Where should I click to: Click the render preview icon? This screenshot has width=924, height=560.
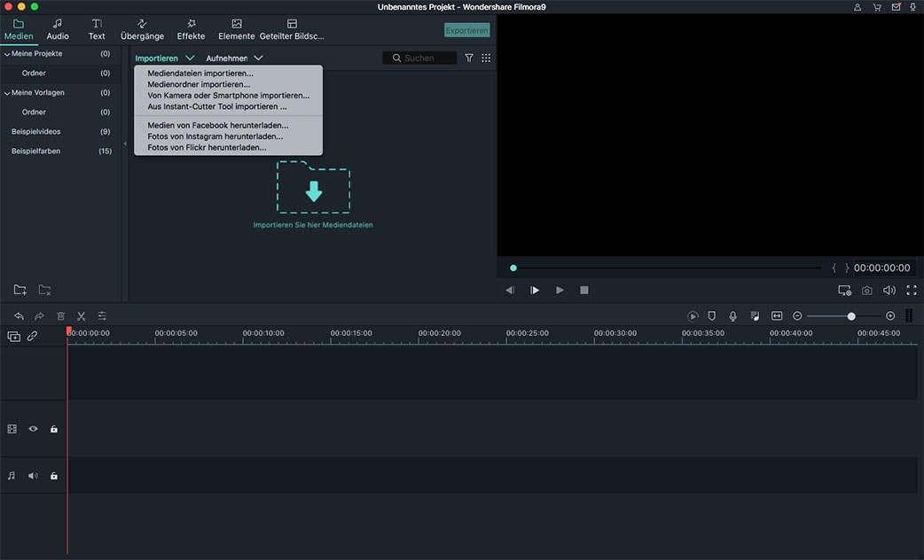(693, 316)
